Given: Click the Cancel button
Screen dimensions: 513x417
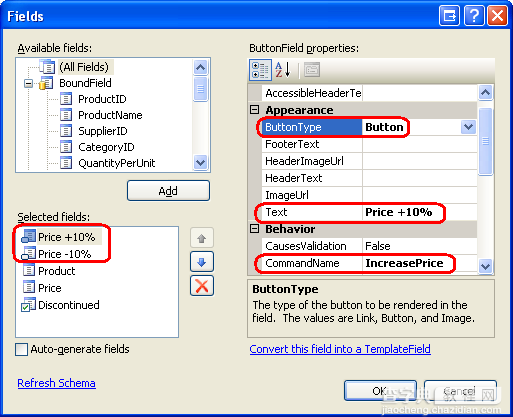Looking at the screenshot, I should pos(460,391).
